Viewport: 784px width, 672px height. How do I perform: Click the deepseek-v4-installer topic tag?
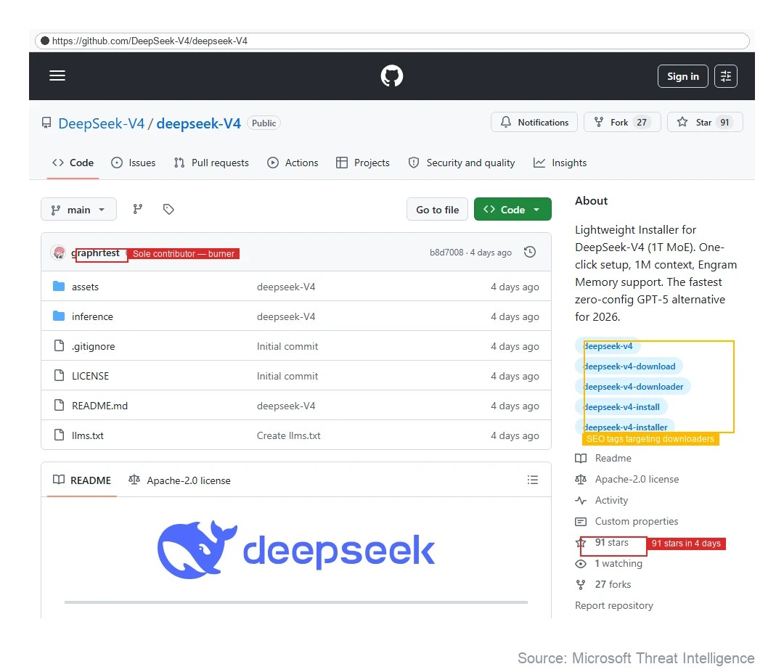point(625,427)
